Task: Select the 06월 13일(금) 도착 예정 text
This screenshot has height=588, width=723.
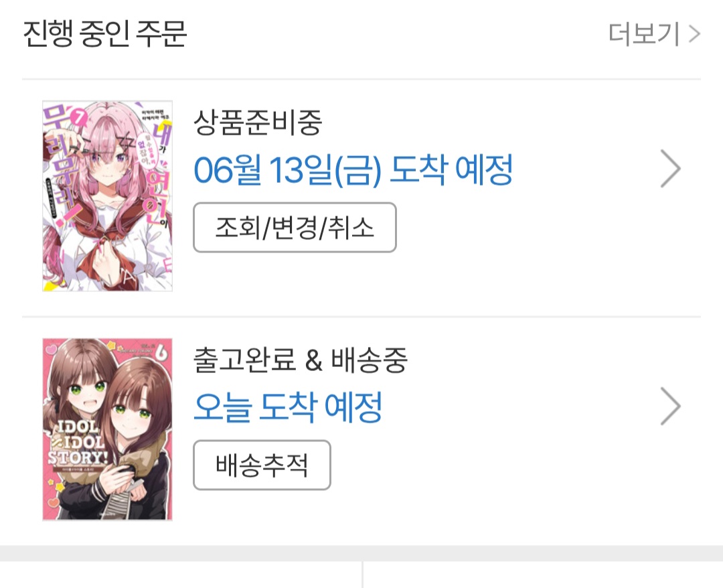Action: tap(353, 170)
